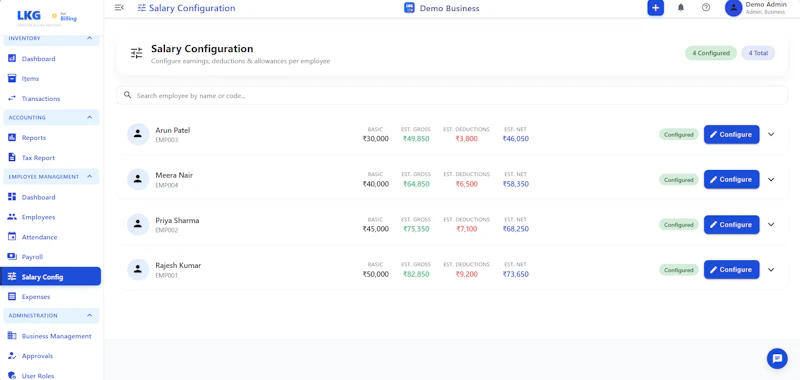Click the search magnifier icon
The image size is (800, 380).
click(128, 95)
